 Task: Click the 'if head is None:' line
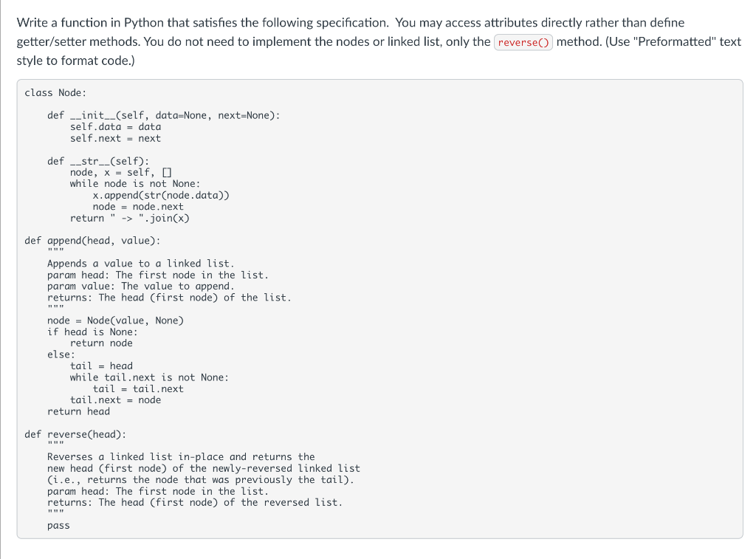coord(92,332)
